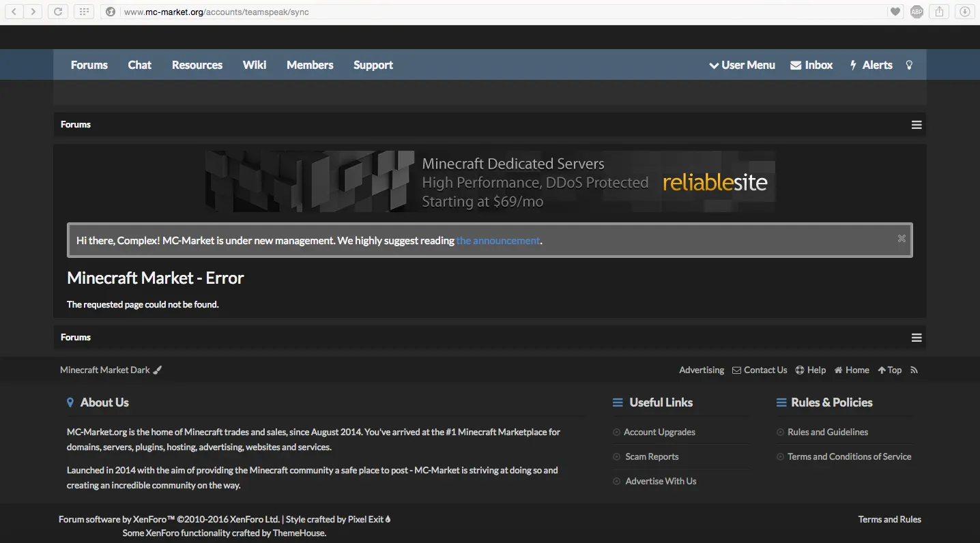This screenshot has height=543, width=980.
Task: Open the Support tab
Action: (373, 65)
